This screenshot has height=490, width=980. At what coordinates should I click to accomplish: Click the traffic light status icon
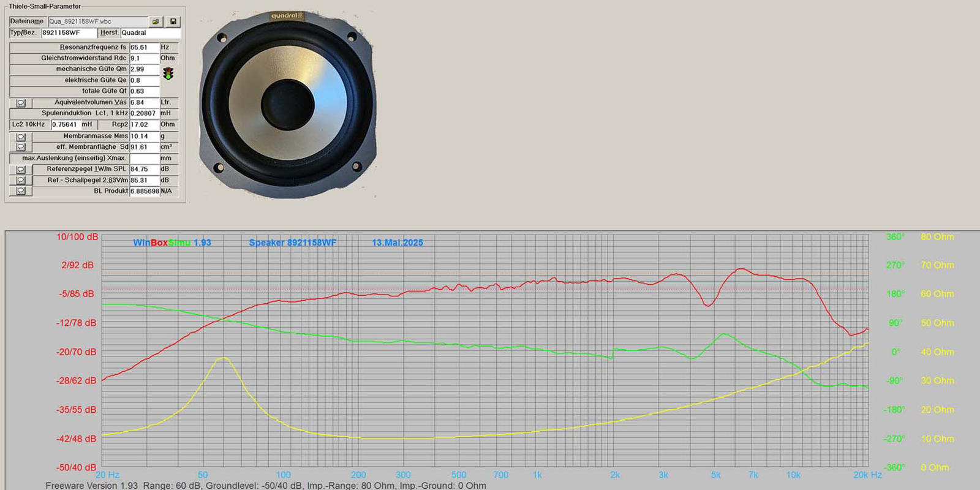(x=168, y=74)
